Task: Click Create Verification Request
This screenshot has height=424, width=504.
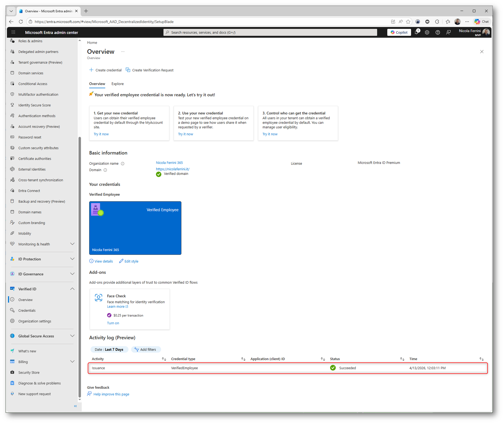Action: 149,70
